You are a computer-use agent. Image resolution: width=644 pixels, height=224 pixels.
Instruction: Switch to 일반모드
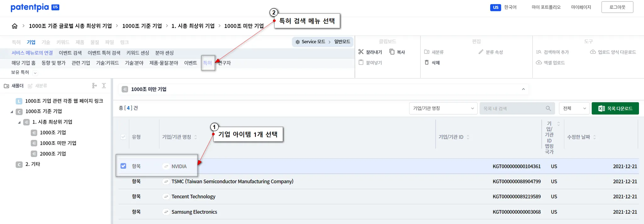pyautogui.click(x=342, y=42)
